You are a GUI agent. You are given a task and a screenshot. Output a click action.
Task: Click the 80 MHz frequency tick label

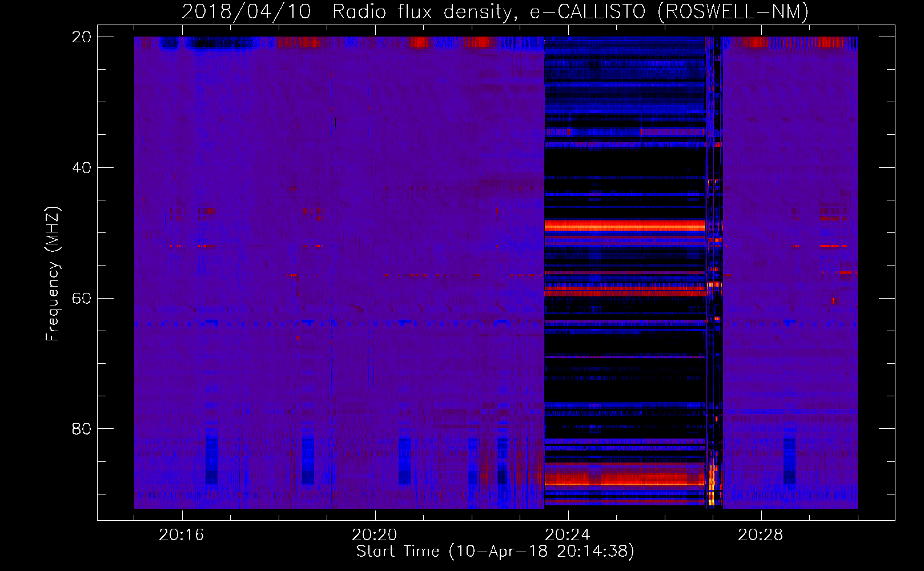coord(82,429)
